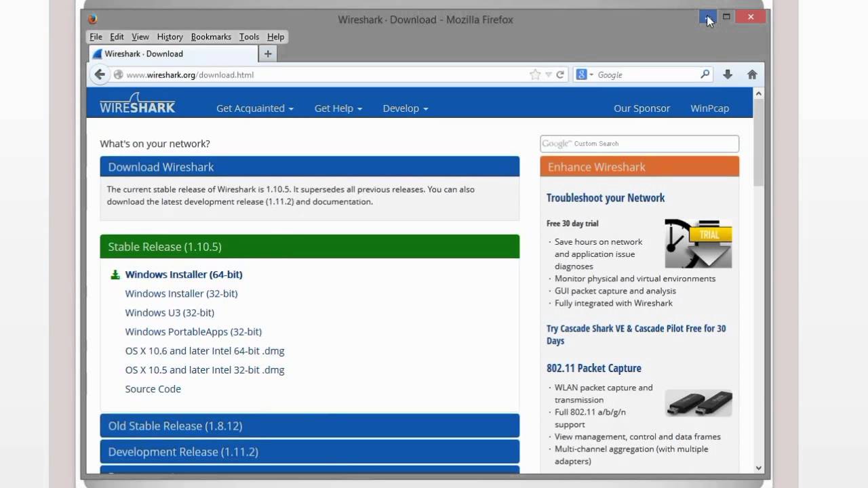Screen dimensions: 868x488
Task: Select the Wireshark · Download tab
Action: 173,54
